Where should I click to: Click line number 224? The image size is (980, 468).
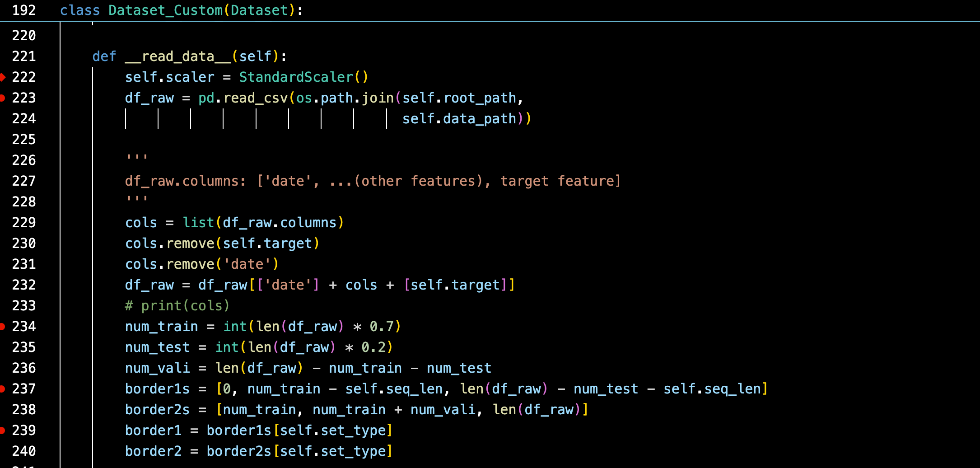coord(24,119)
